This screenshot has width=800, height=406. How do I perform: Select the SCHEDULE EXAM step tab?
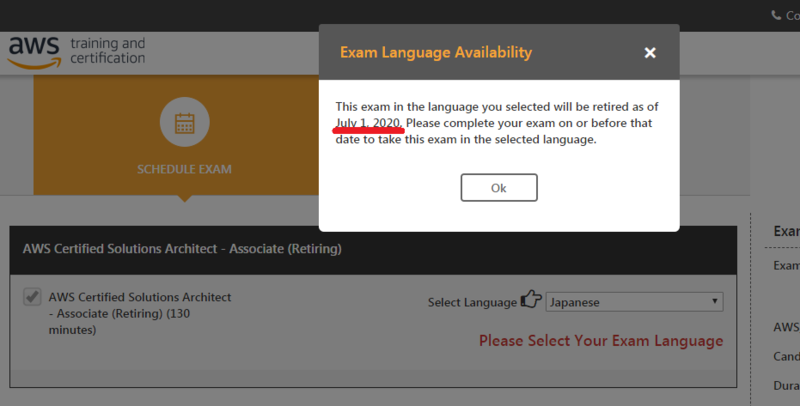coord(176,135)
